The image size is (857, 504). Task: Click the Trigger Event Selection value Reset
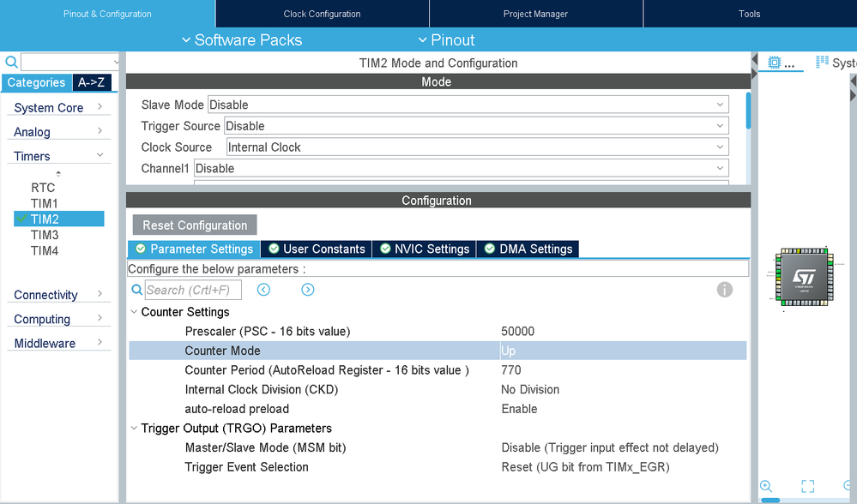[x=585, y=467]
